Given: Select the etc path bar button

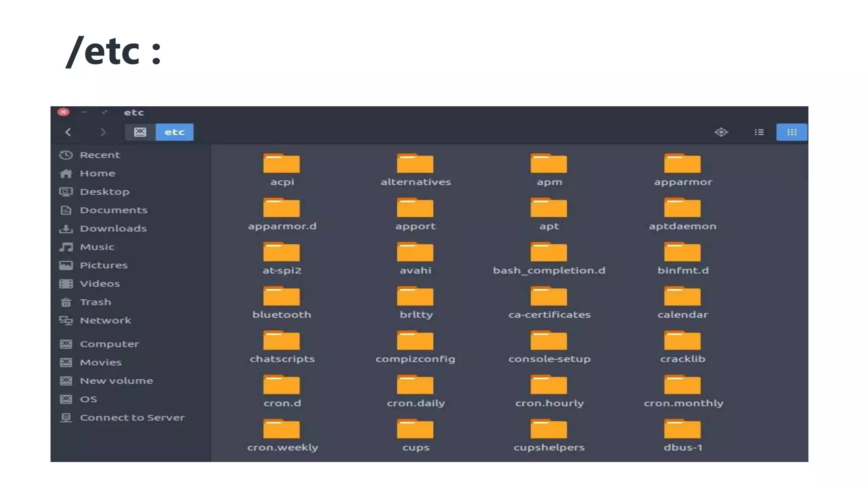Looking at the screenshot, I should pos(175,132).
